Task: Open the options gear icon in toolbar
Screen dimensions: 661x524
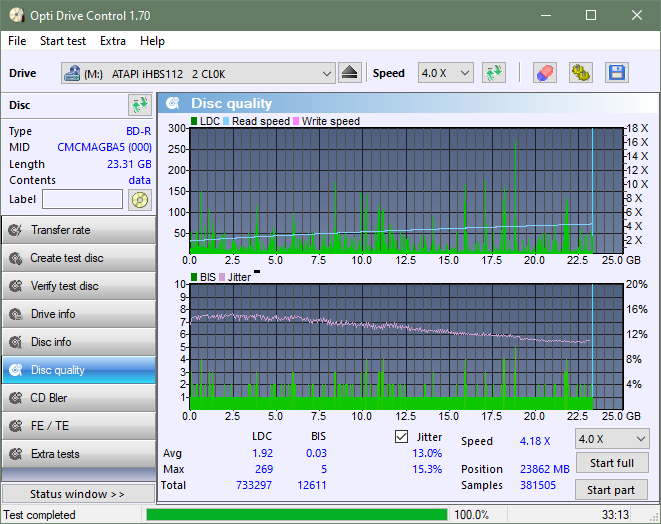Action: [x=580, y=73]
